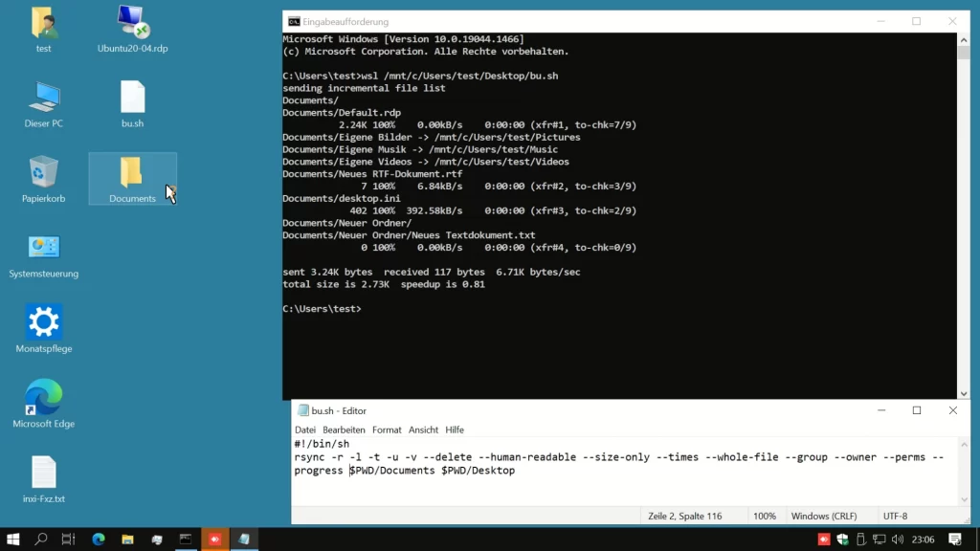Open the Ansicht menu of the Editor
Screen dimensions: 980x551
click(x=423, y=430)
